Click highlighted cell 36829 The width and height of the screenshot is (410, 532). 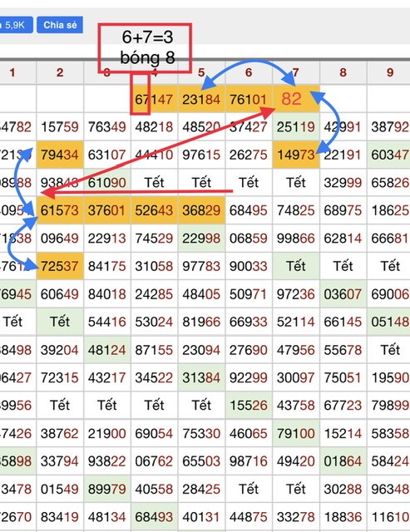click(x=201, y=210)
